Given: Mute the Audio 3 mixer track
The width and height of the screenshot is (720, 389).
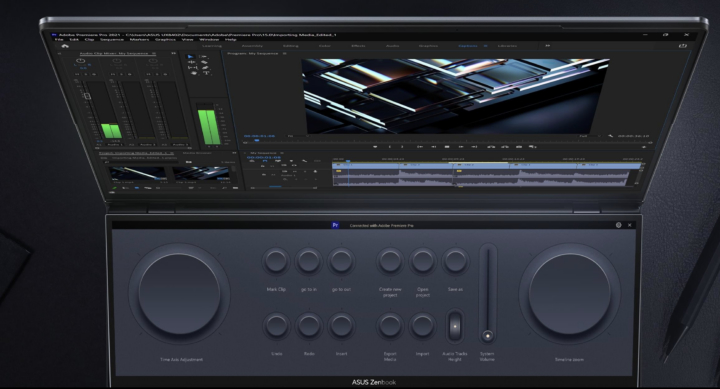Looking at the screenshot, I should pyautogui.click(x=148, y=74).
